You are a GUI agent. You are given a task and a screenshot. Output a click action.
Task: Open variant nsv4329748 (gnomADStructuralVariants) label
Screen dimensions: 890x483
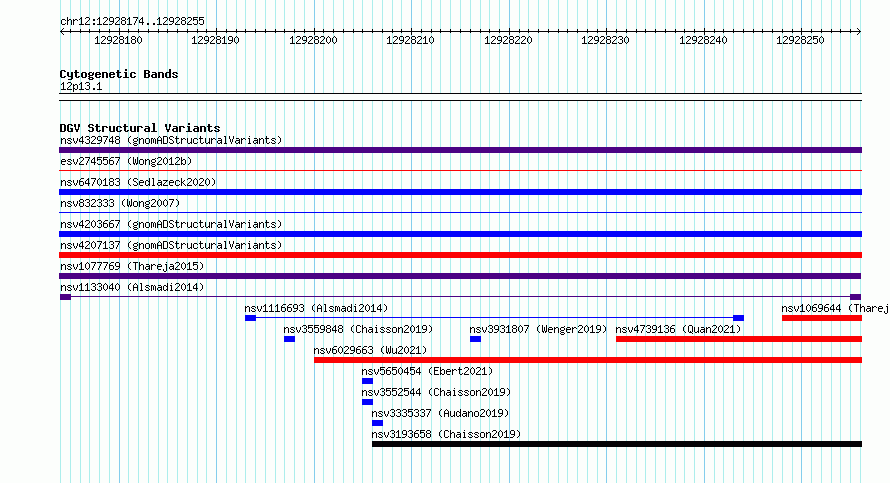171,140
